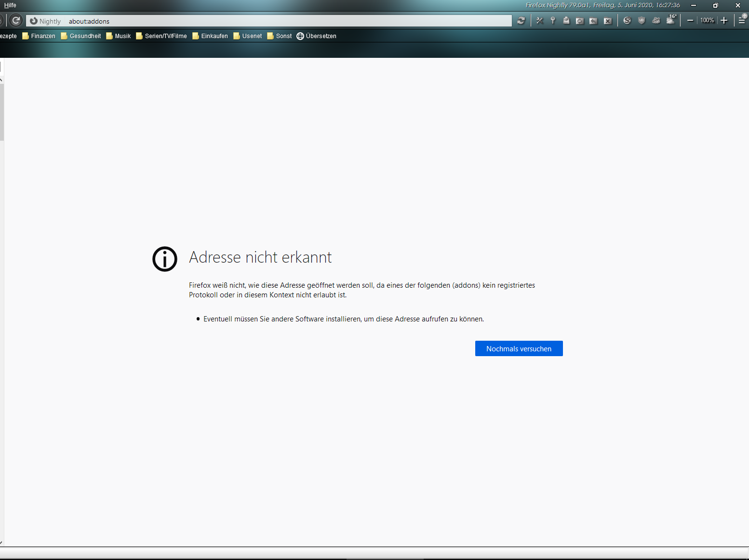
Task: Reset zoom via the 100% indicator
Action: click(x=707, y=20)
